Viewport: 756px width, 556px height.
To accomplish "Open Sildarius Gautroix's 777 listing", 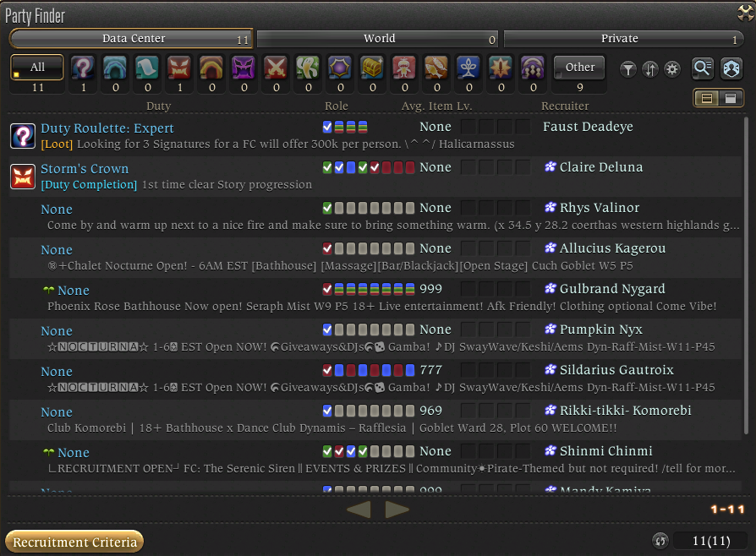I will click(x=375, y=379).
